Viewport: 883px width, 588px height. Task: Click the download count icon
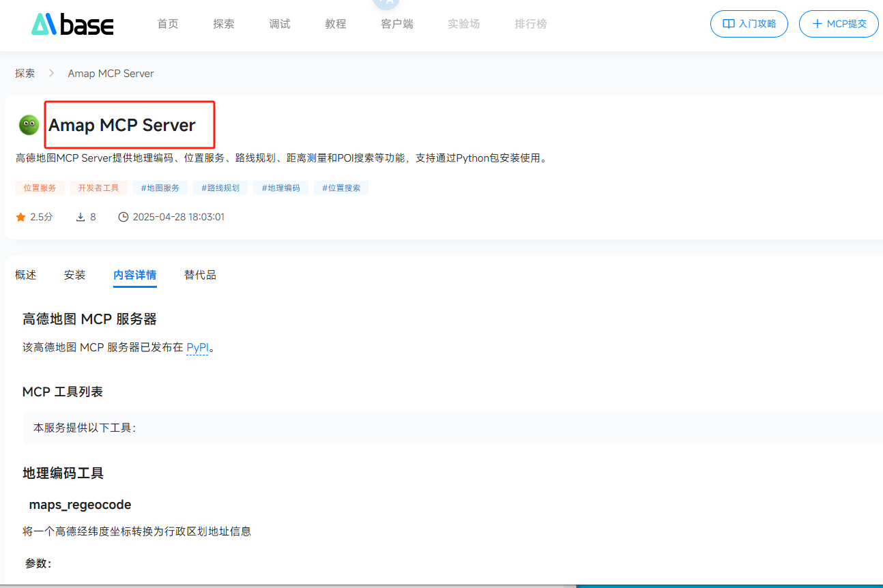coord(81,217)
